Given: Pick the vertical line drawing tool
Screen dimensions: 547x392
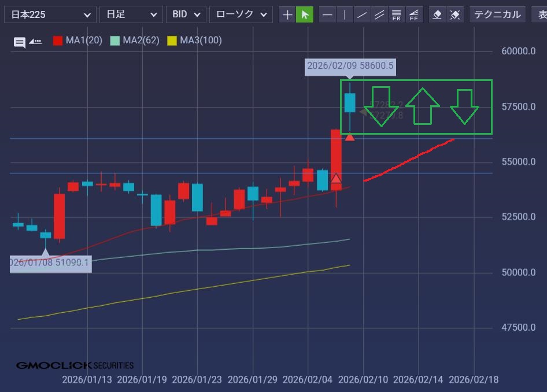Looking at the screenshot, I should pos(345,14).
